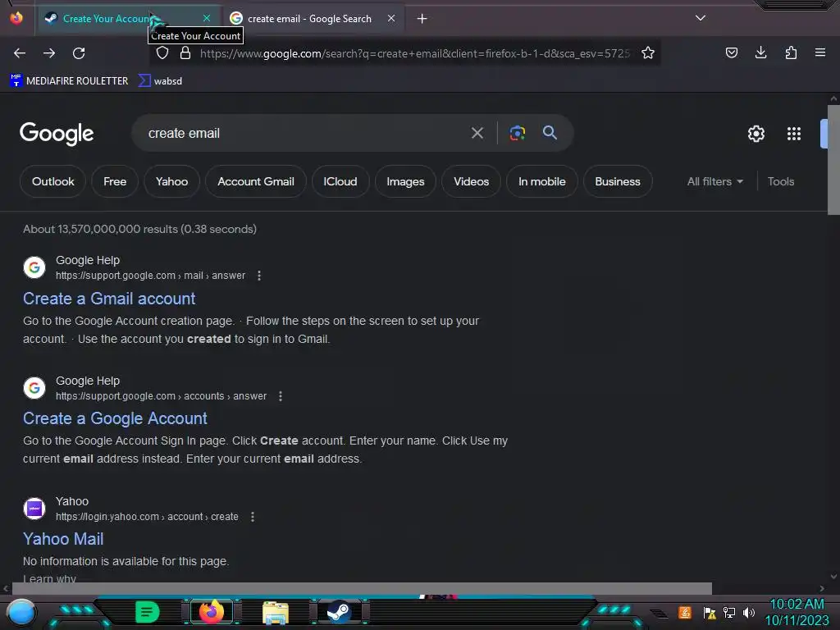The image size is (840, 630).
Task: Open File Explorer from the taskbar
Action: pyautogui.click(x=276, y=613)
